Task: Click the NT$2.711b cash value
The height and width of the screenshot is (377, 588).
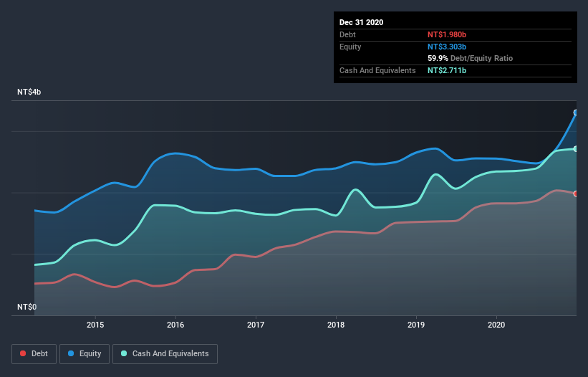Action: click(x=447, y=70)
